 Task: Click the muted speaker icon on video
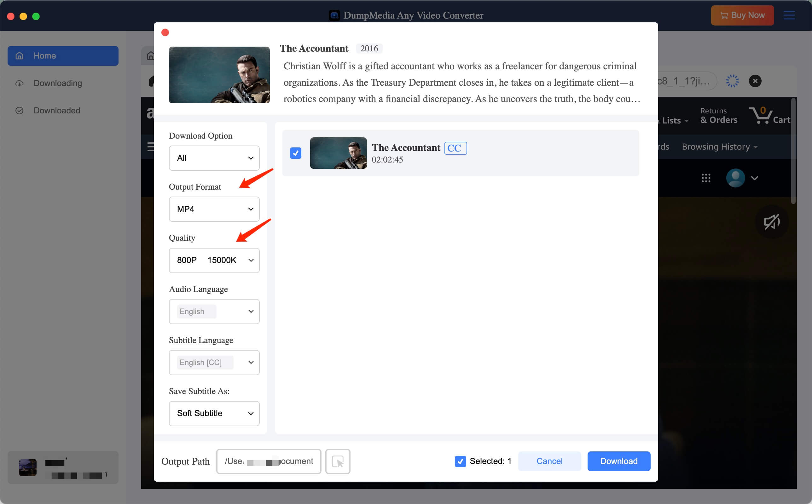point(772,222)
